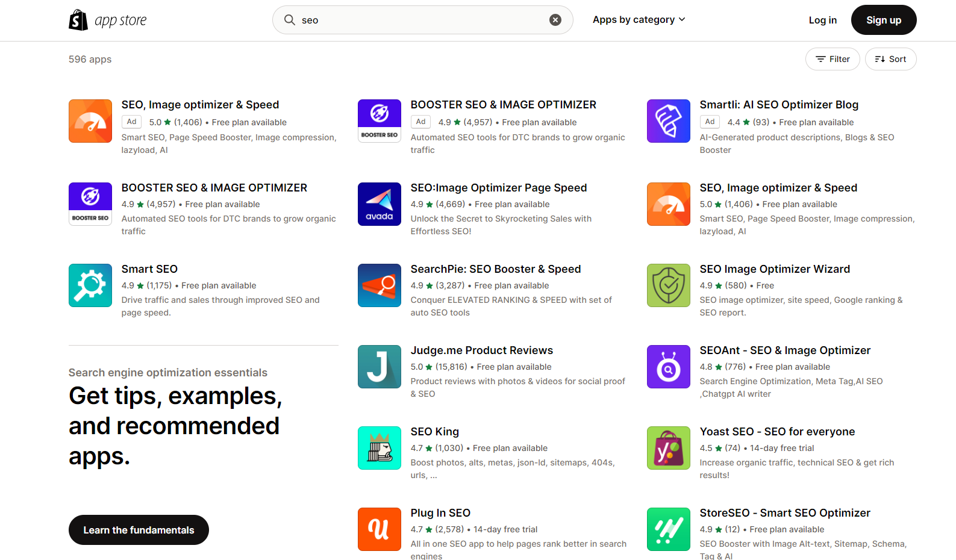Open the Shopify app store logo
Viewport: 956px width, 560px height.
point(108,20)
